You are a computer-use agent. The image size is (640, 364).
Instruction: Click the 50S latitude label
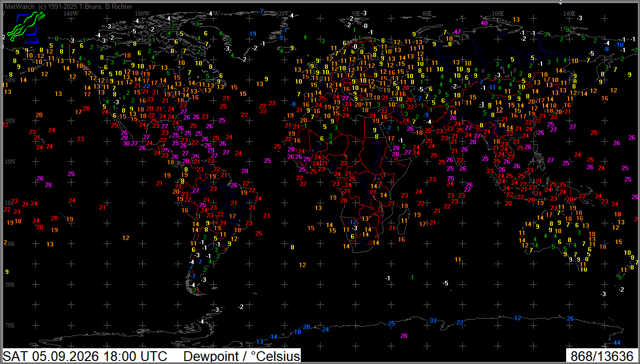click(9, 285)
